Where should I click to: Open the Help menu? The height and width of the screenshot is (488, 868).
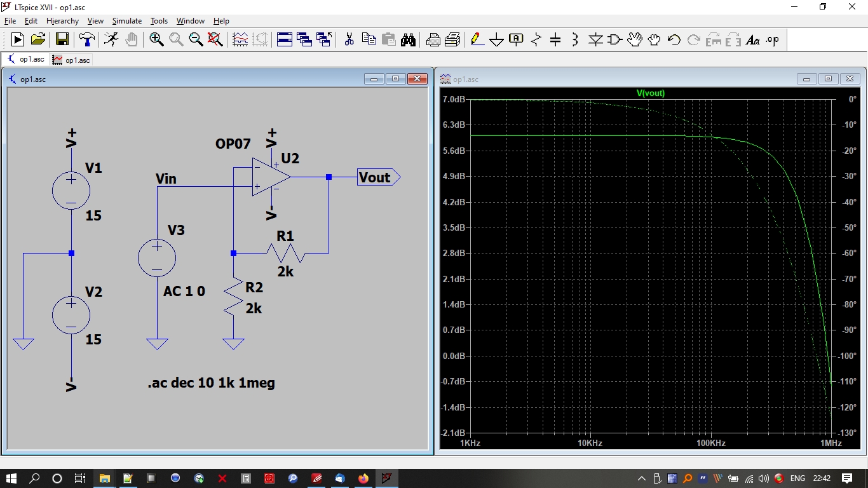221,21
